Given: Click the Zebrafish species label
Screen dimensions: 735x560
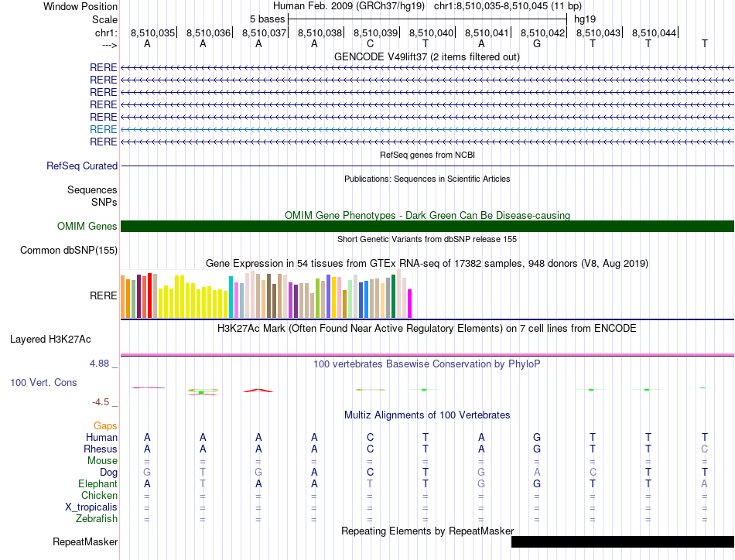Looking at the screenshot, I should coord(97,519).
